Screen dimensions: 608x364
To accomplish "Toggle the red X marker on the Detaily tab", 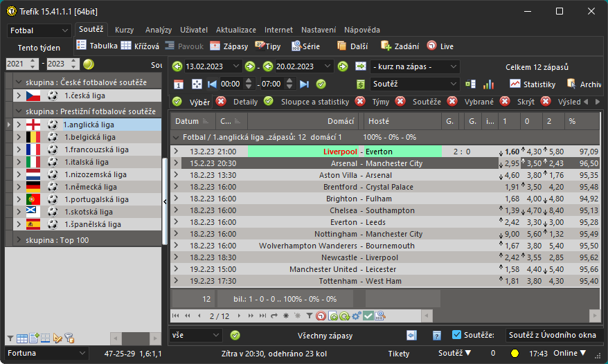I will point(221,102).
